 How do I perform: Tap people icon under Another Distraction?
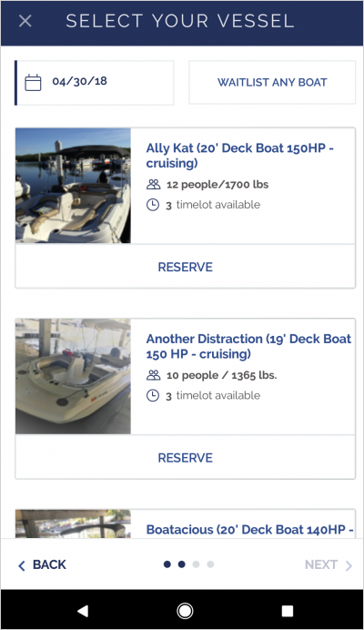click(153, 375)
